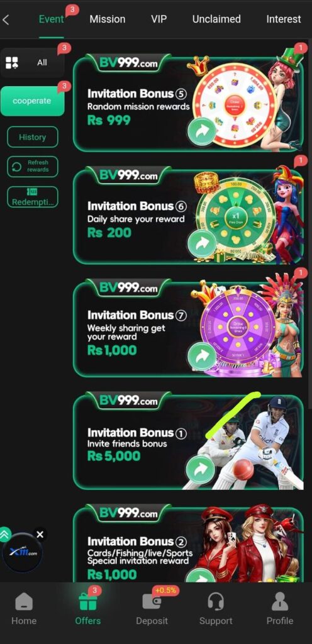The width and height of the screenshot is (312, 644).
Task: Switch to the Mission tab
Action: 108,19
